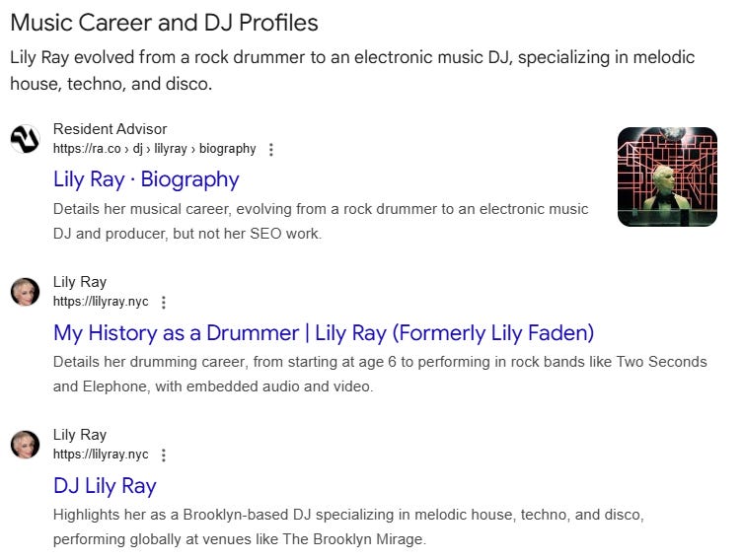743x560 pixels.
Task: Click the ra.co dj lilyray biography breadcrumb URL
Action: click(154, 149)
